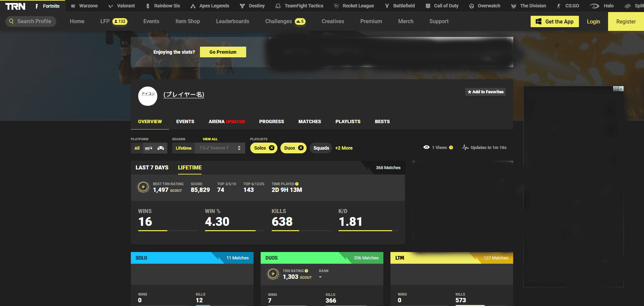The width and height of the screenshot is (644, 306).
Task: Click the Views help question icon
Action: click(451, 147)
